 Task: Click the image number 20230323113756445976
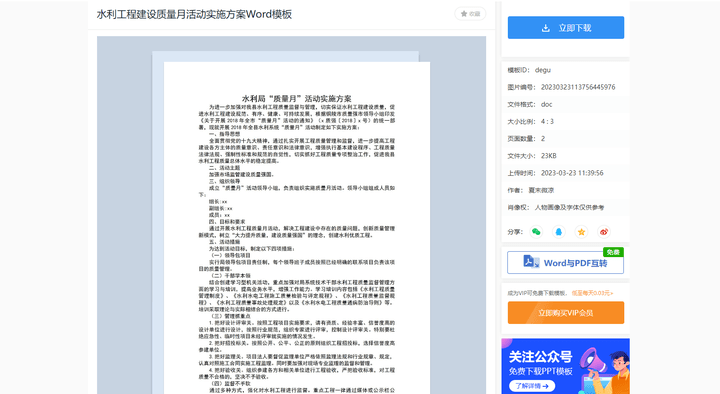pyautogui.click(x=578, y=87)
